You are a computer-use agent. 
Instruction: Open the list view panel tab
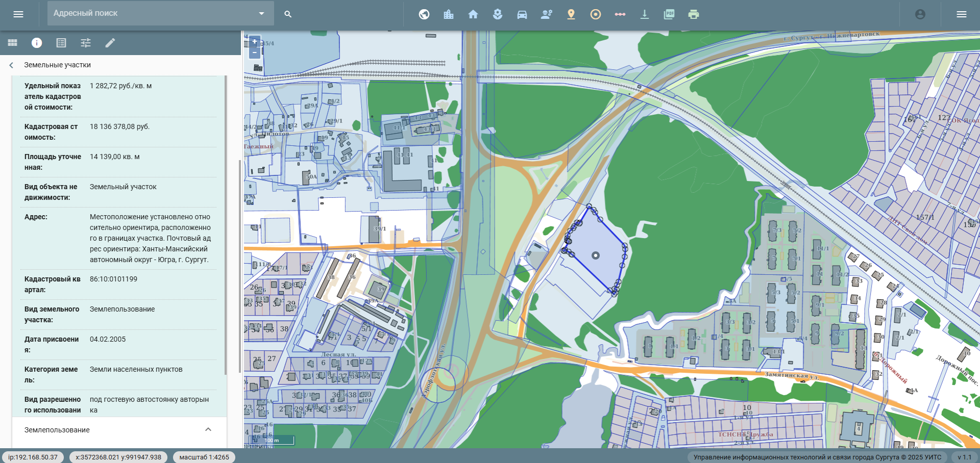click(61, 43)
